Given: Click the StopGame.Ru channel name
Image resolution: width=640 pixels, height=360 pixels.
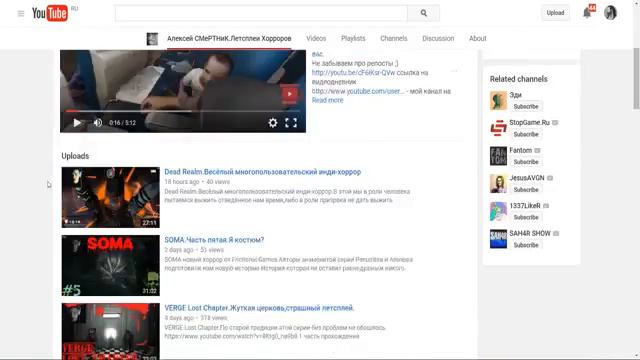Looking at the screenshot, I should (x=529, y=122).
